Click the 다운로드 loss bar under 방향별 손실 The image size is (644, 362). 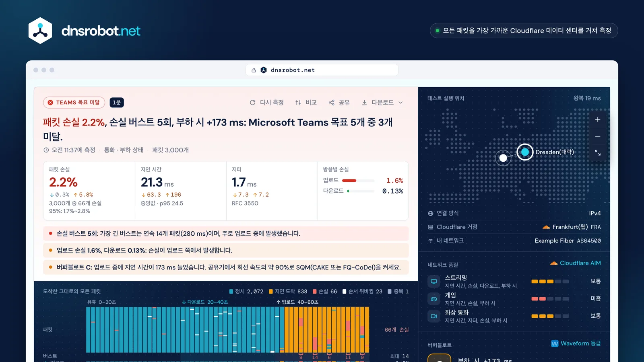tap(361, 191)
